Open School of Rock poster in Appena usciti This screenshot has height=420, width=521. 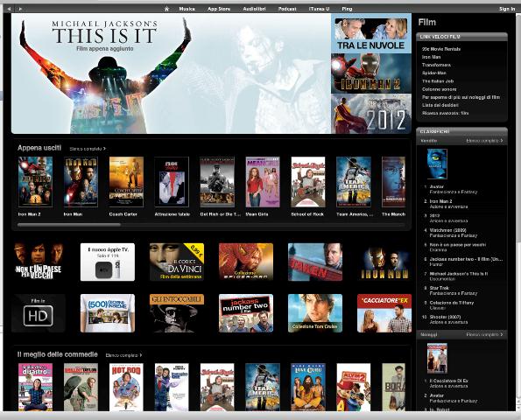click(308, 182)
